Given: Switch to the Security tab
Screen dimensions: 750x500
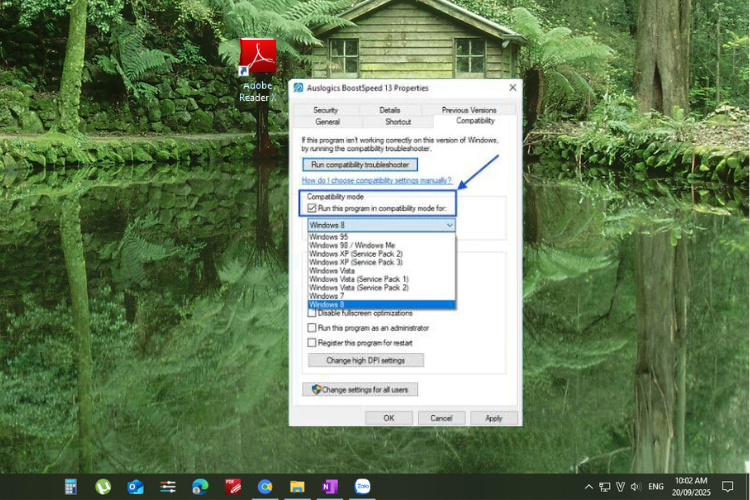Looking at the screenshot, I should pyautogui.click(x=325, y=110).
